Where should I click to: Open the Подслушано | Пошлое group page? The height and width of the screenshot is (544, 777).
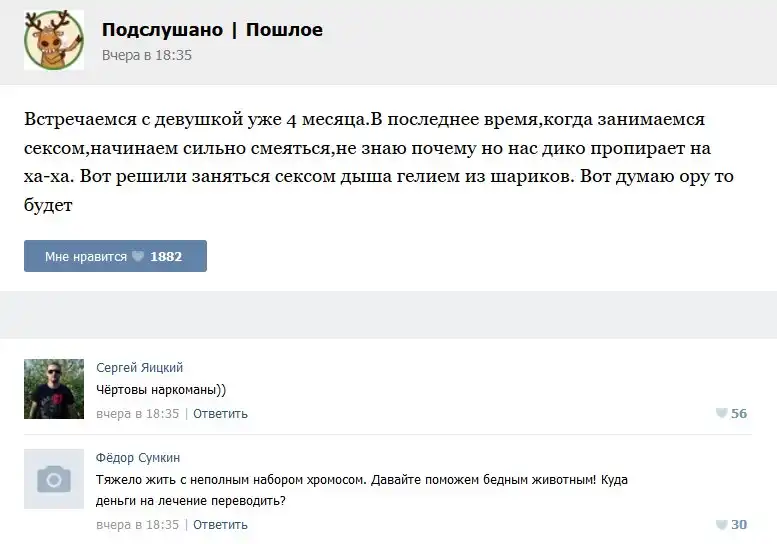pyautogui.click(x=212, y=30)
